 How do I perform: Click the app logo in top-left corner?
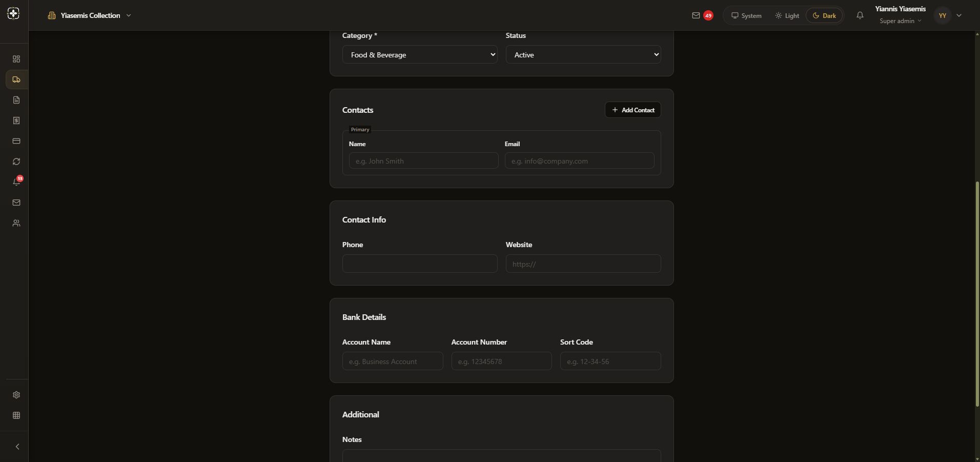(x=14, y=14)
